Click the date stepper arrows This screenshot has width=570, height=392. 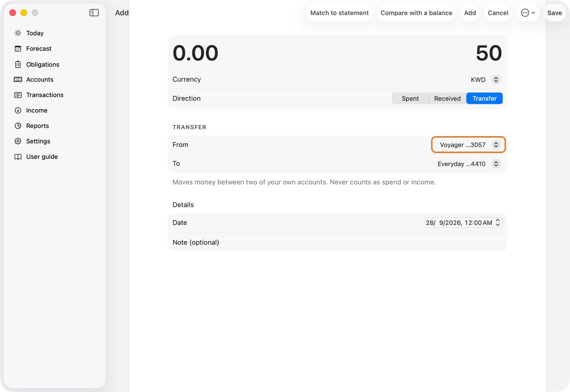(498, 223)
